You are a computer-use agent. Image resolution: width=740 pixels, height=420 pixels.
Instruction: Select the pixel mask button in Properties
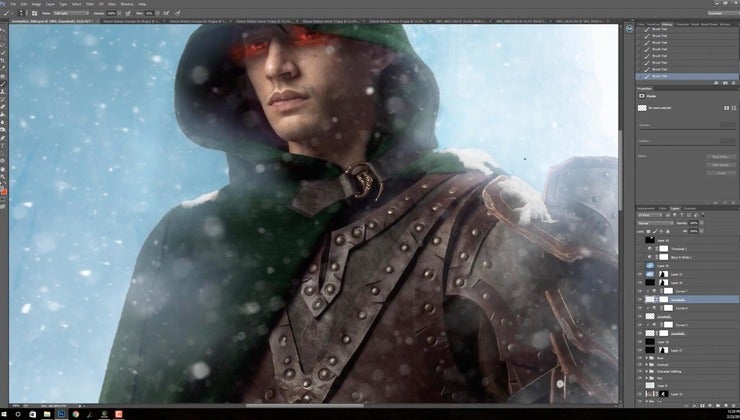[727, 108]
